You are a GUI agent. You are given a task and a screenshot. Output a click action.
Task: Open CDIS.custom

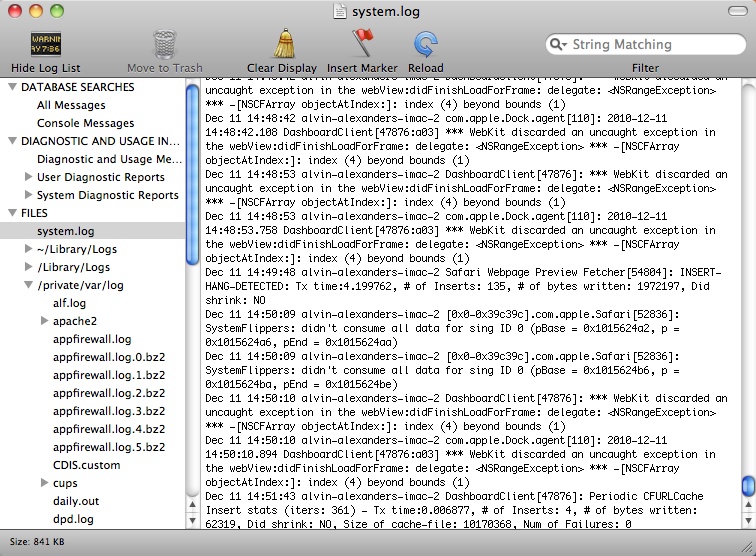pos(87,465)
